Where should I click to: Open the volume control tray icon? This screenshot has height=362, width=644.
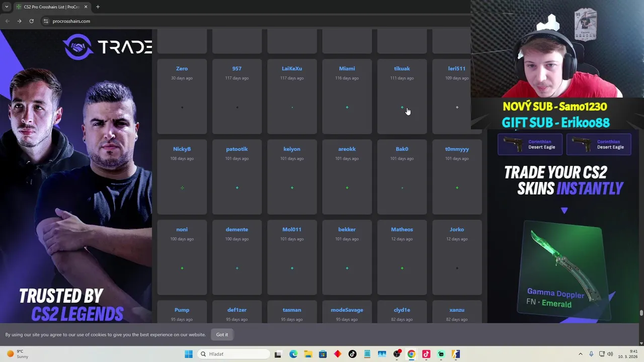coord(610,354)
